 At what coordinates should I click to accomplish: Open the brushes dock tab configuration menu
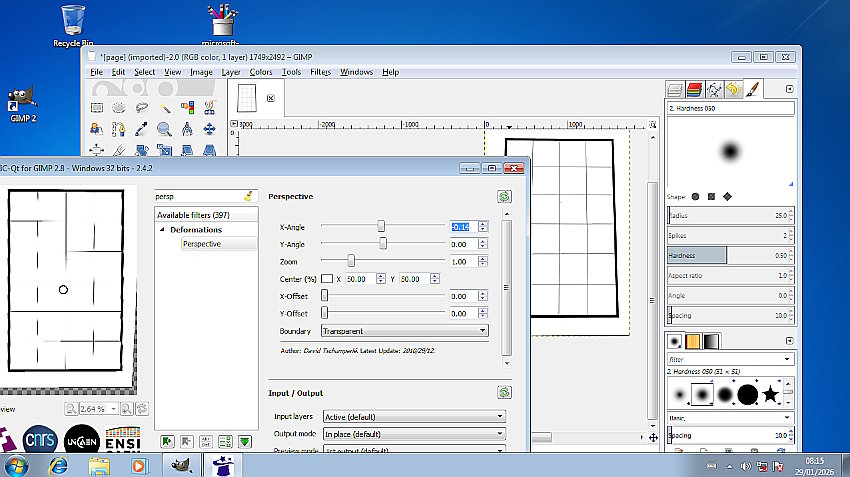click(789, 341)
